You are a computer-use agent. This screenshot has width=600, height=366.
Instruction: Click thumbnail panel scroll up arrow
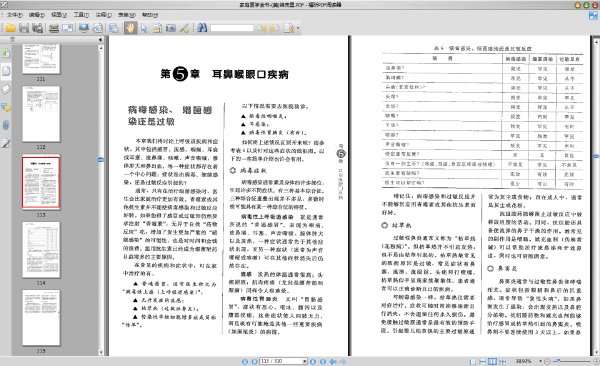101,48
